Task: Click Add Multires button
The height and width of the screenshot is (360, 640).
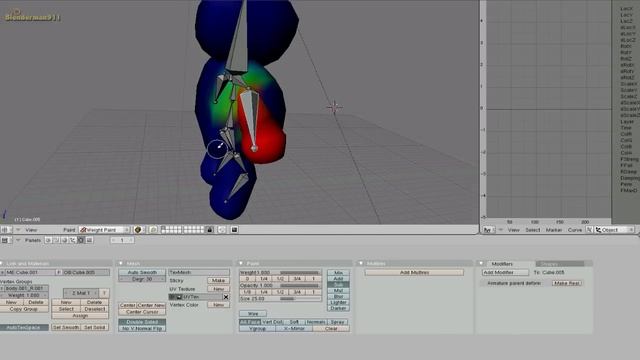Action: [x=414, y=272]
